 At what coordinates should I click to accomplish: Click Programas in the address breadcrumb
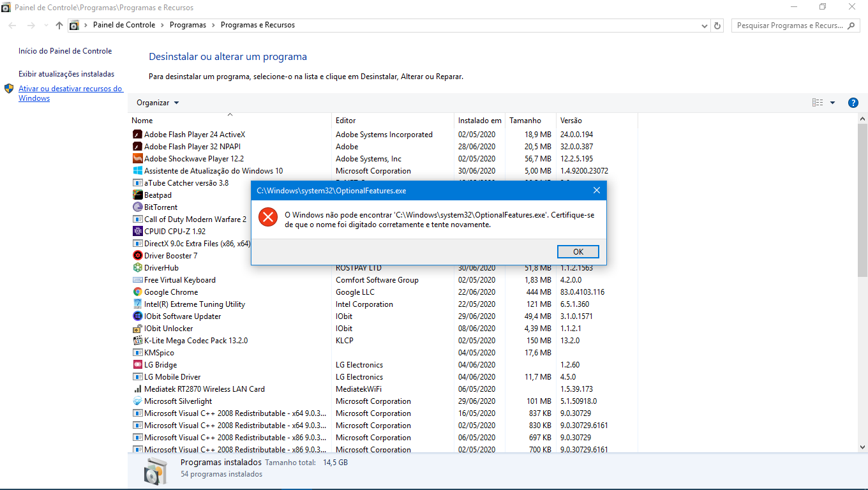pos(188,26)
